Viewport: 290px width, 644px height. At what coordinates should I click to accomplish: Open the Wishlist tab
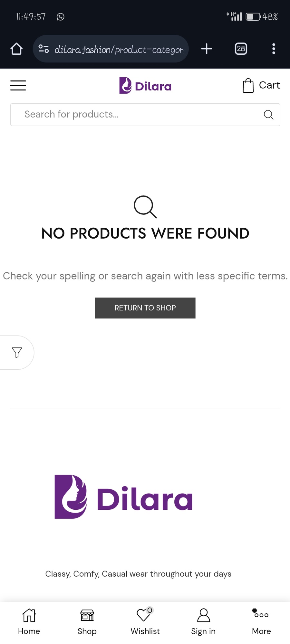(x=145, y=622)
